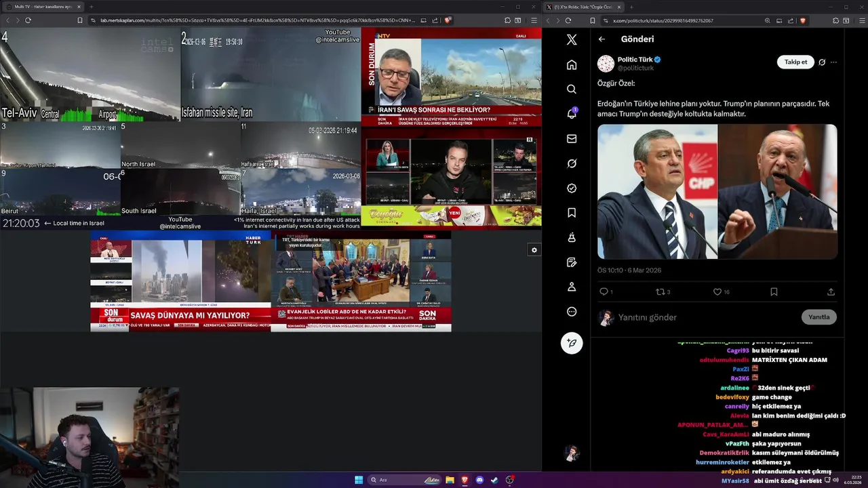Compose a new post with feather button
This screenshot has height=488, width=868.
pos(572,343)
